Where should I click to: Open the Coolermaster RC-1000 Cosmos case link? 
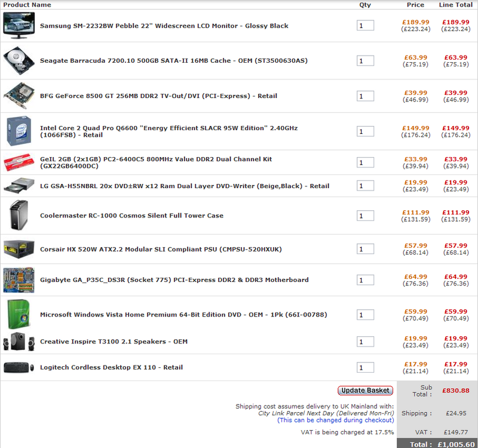131,216
